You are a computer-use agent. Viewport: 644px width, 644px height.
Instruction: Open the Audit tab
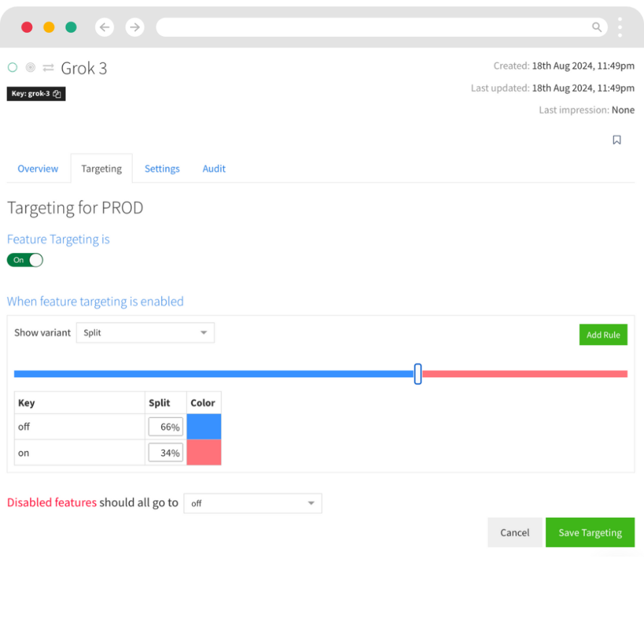tap(214, 168)
